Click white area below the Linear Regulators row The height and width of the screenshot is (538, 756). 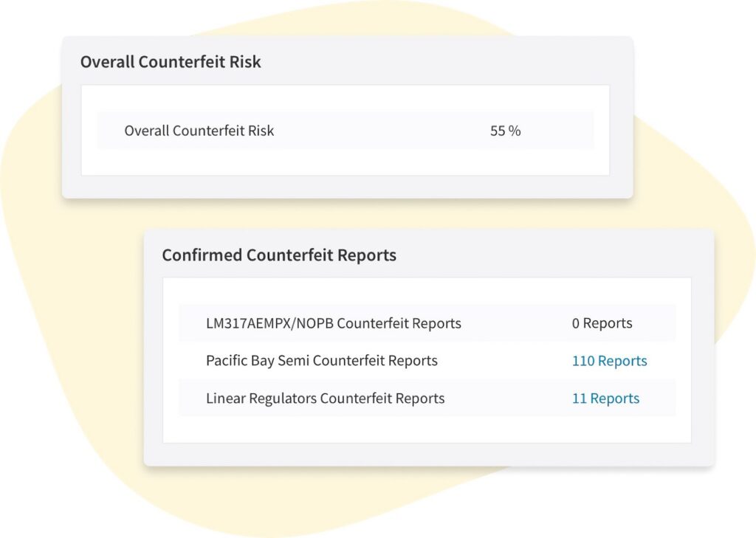(x=427, y=430)
